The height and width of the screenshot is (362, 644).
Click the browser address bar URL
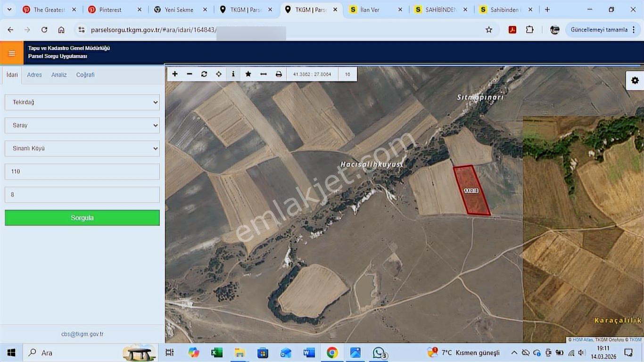click(x=153, y=30)
